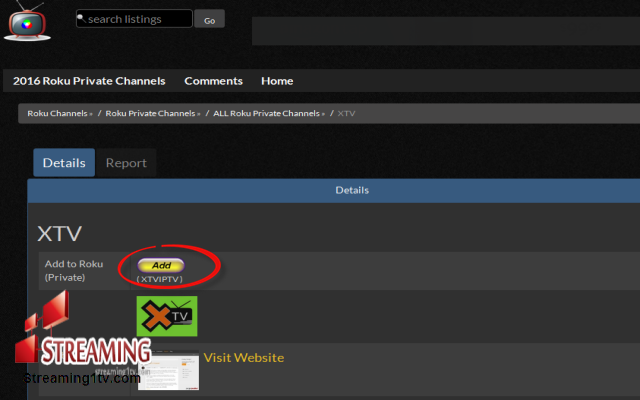Screen dimensions: 640x400
Task: Click the (XTVIPTV) channel code text
Action: tap(160, 279)
